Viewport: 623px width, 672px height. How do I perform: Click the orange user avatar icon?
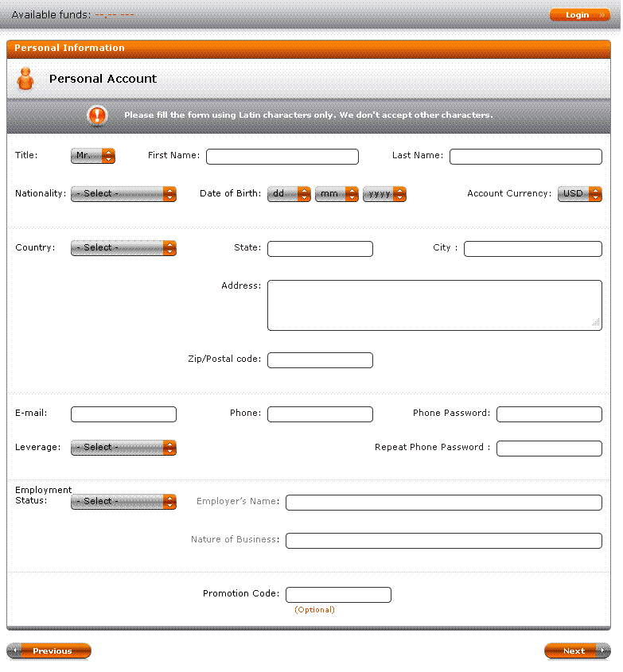point(25,79)
